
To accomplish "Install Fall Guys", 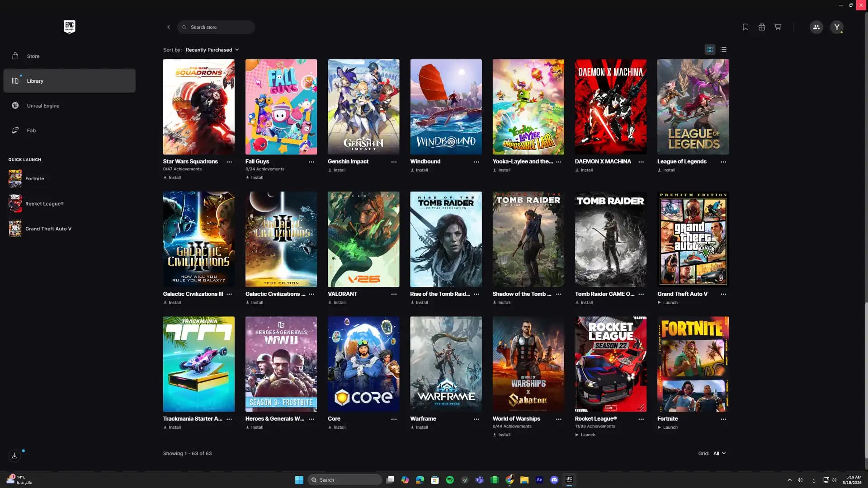I will tap(255, 178).
